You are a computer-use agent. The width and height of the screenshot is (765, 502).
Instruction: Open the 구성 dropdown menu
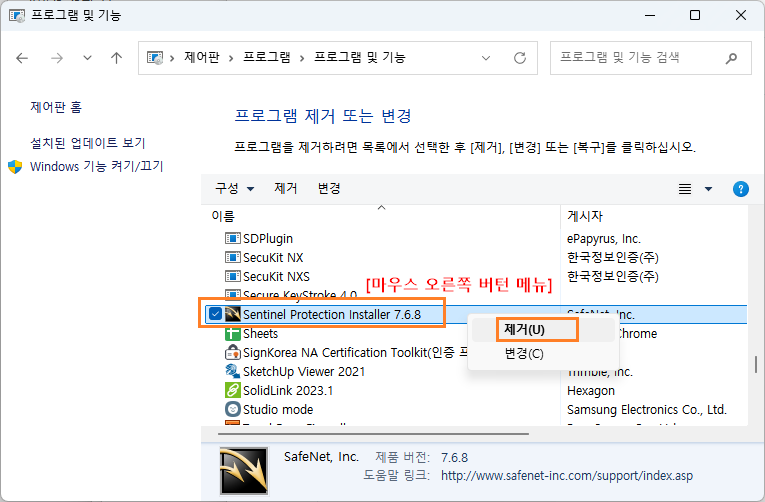235,188
